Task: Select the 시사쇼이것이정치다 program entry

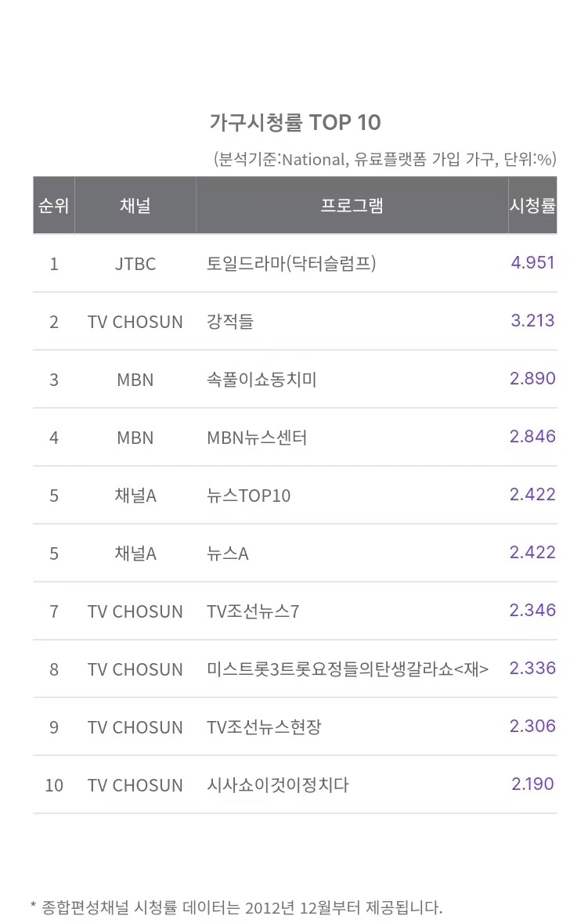Action: click(278, 784)
